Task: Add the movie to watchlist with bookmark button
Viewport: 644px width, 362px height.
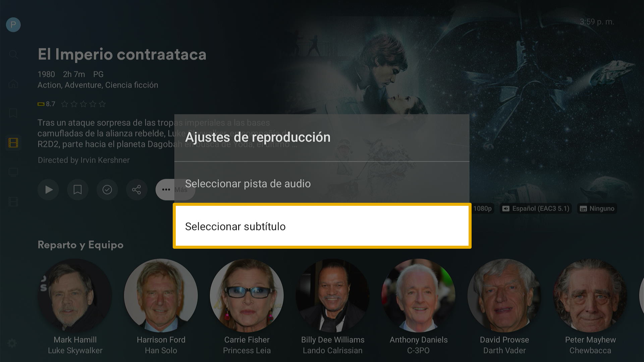Action: pyautogui.click(x=78, y=190)
